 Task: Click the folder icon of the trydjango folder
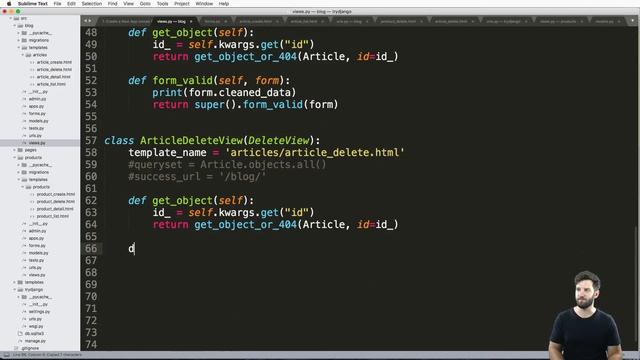[20, 290]
